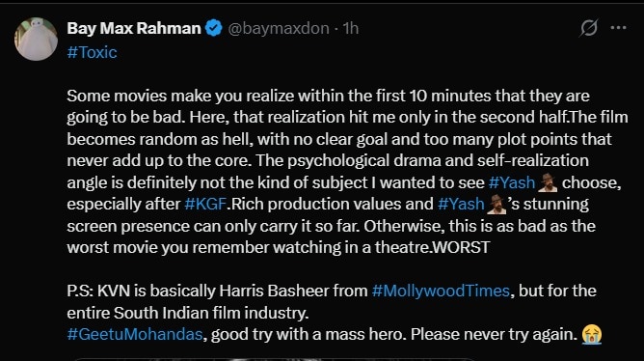
Task: Click the Yash hashmoji beside 'choose'
Action: pyautogui.click(x=548, y=182)
